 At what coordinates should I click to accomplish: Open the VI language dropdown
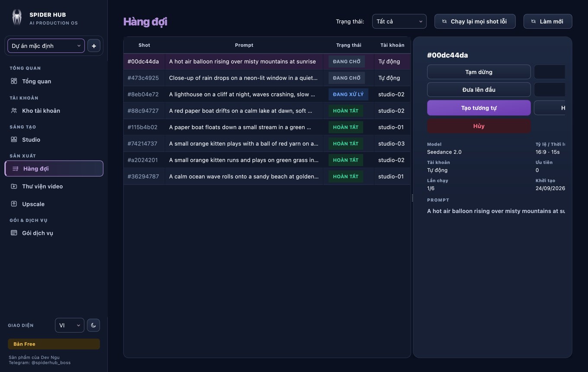coord(70,325)
